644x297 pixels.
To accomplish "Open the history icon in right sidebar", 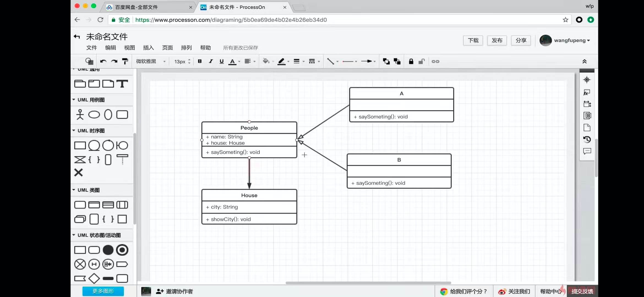I will pos(587,139).
